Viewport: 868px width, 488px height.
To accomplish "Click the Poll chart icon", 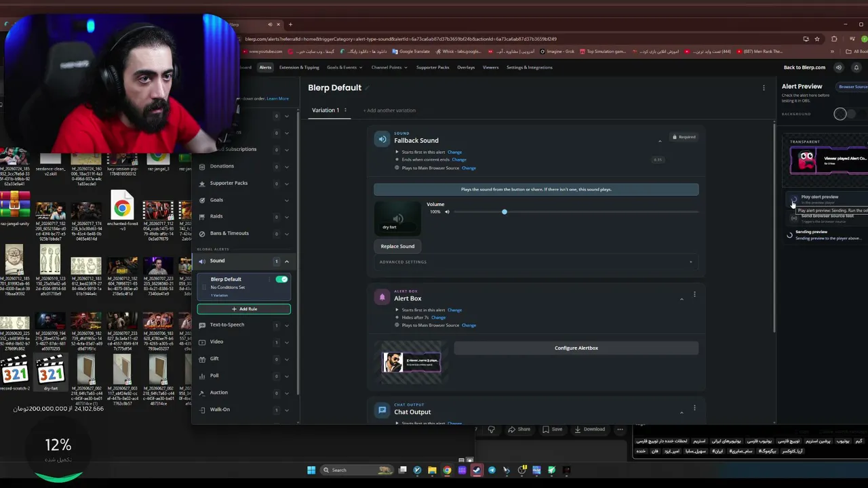I will (202, 375).
